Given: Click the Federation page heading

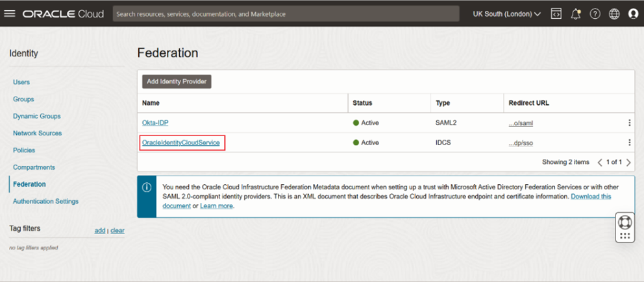Looking at the screenshot, I should [167, 53].
